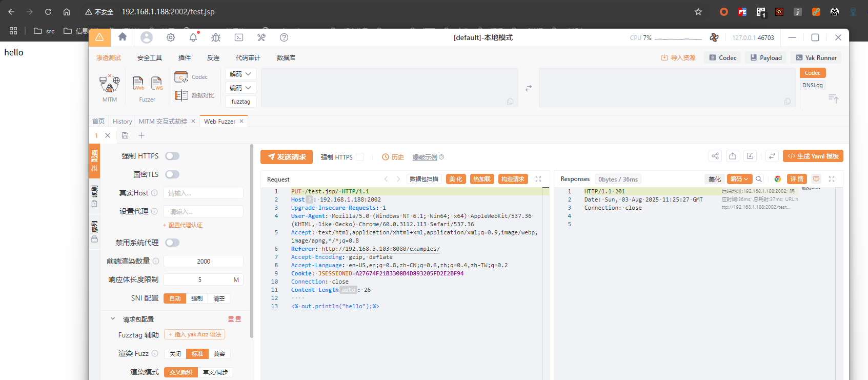The image size is (868, 380).
Task: Open the Web Fuzzer tool icon
Action: (138, 83)
